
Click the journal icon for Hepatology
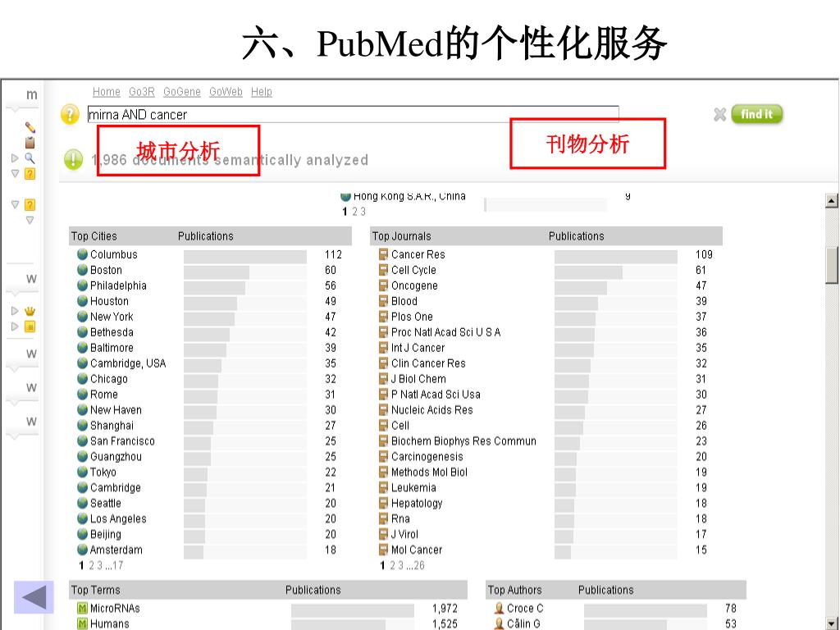tap(383, 503)
